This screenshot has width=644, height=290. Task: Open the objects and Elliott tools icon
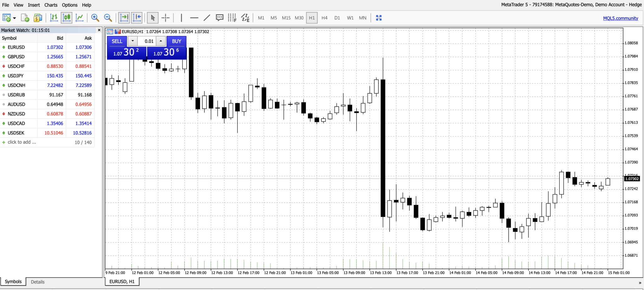245,18
